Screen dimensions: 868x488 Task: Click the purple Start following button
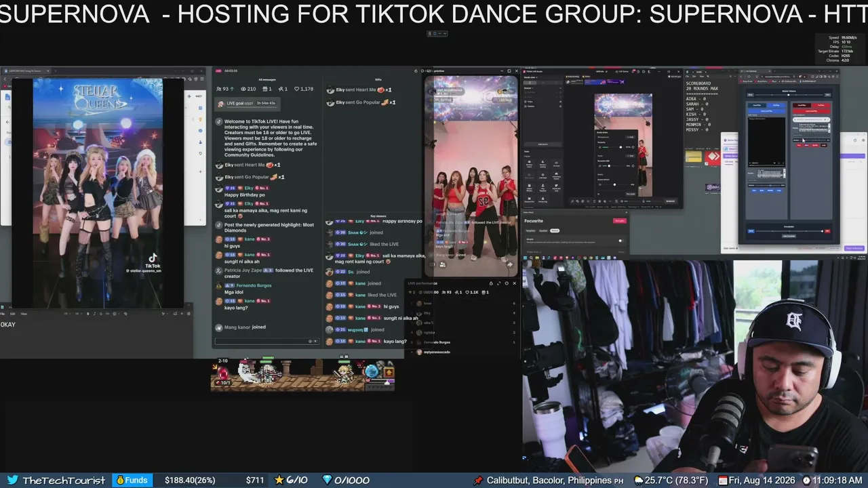point(854,248)
